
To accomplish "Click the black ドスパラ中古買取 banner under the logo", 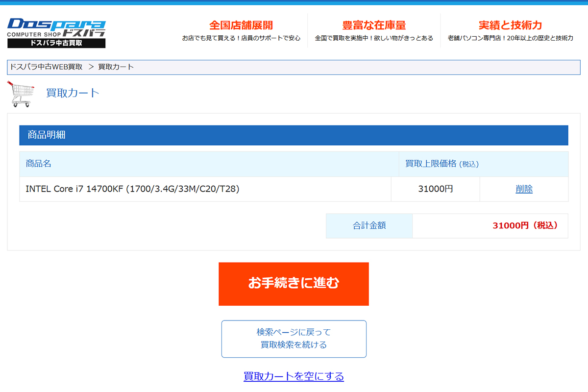I will 56,43.
